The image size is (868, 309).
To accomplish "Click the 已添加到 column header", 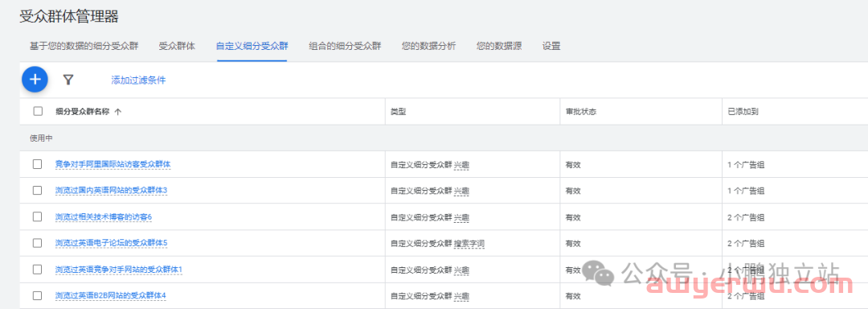I will coord(743,112).
